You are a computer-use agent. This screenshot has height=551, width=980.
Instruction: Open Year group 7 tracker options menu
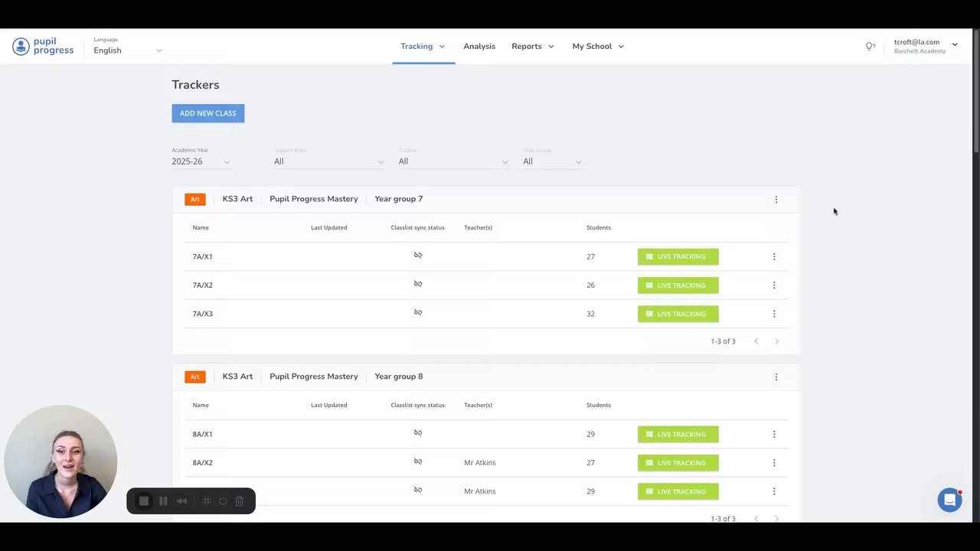click(x=776, y=199)
